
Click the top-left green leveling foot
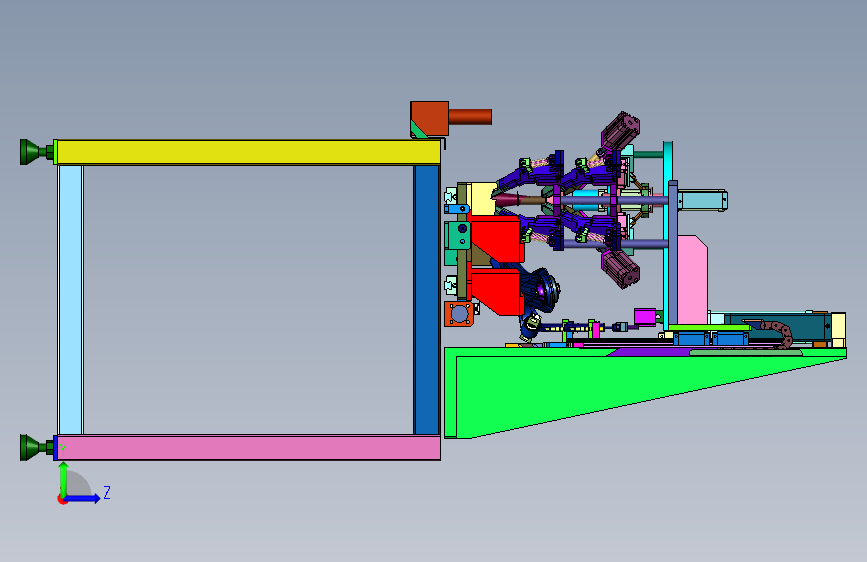(36, 152)
